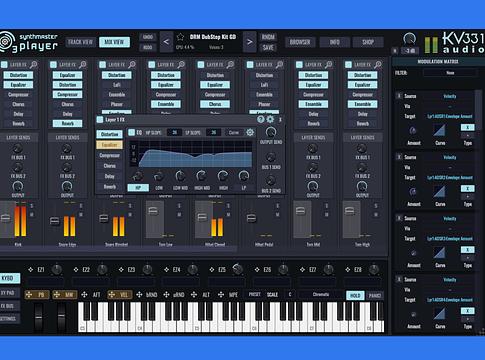Click the EZ1 easy parameter knob

tap(57, 269)
